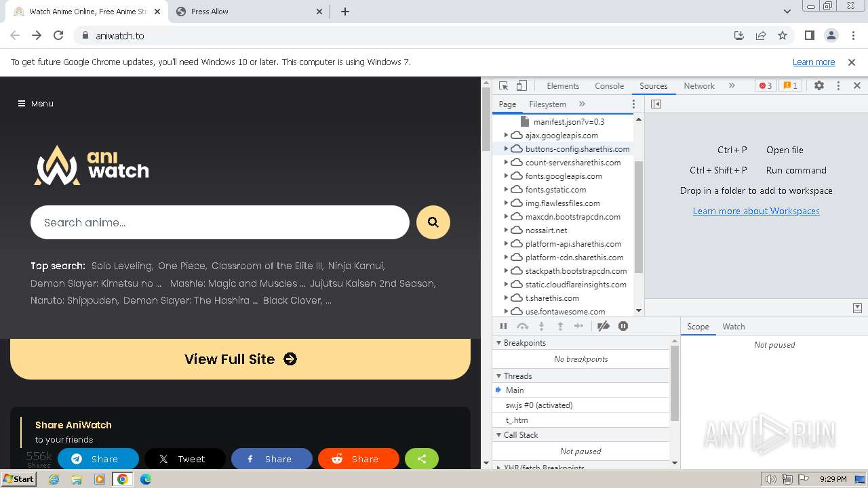Image resolution: width=868 pixels, height=488 pixels.
Task: Toggle the device toolbar icon
Action: [521, 86]
